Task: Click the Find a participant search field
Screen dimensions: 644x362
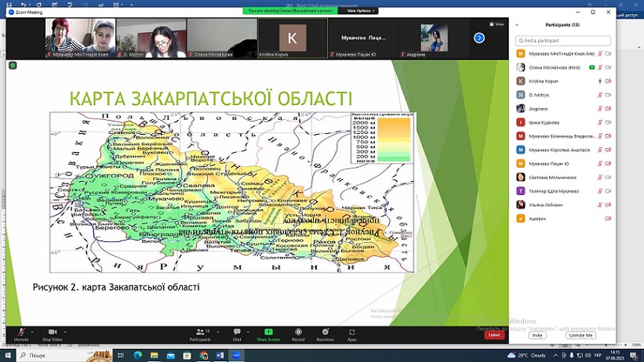Action: [x=562, y=41]
